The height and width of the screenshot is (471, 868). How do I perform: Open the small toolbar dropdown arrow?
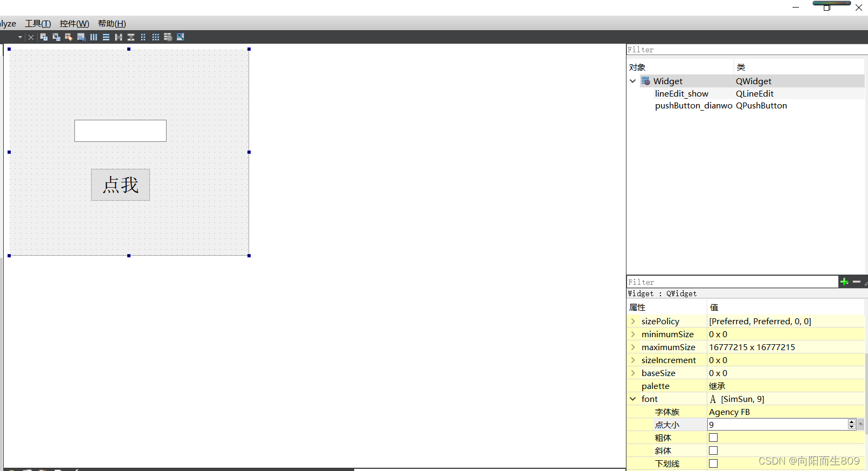[20, 37]
